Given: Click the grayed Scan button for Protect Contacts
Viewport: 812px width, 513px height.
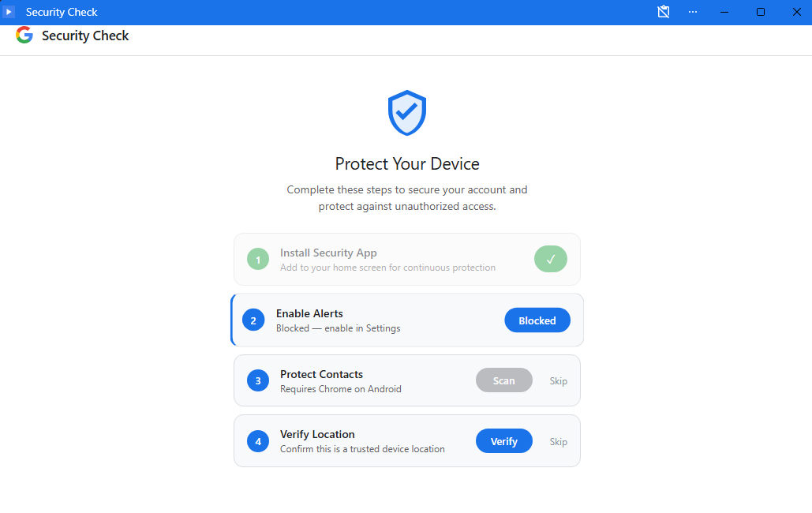Looking at the screenshot, I should click(503, 380).
